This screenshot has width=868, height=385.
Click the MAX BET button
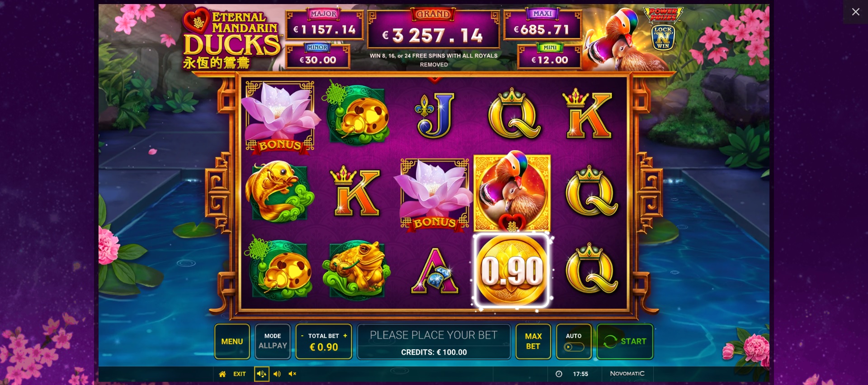(533, 342)
